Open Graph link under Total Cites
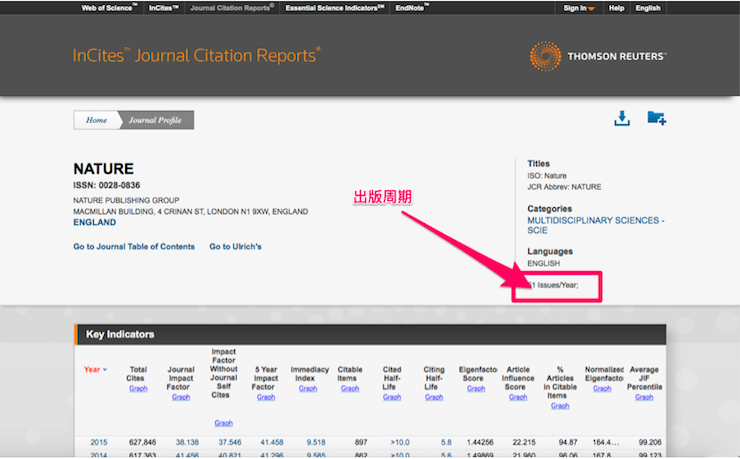Screen dimensions: 740x459 pos(138,389)
